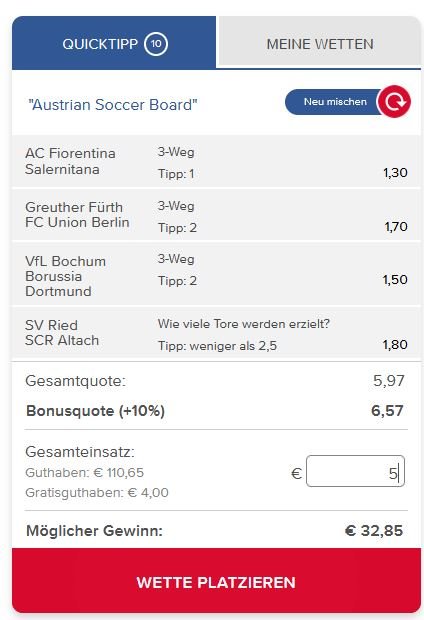Click the 1,50 odds for Dortmund tip

(395, 280)
